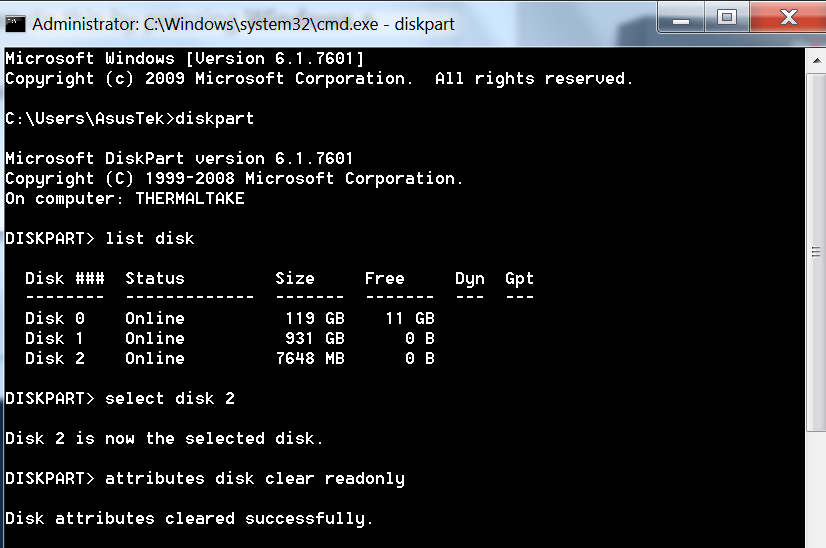Click 'Disk 2 is now the selected disk.'
The image size is (826, 548).
(x=164, y=438)
